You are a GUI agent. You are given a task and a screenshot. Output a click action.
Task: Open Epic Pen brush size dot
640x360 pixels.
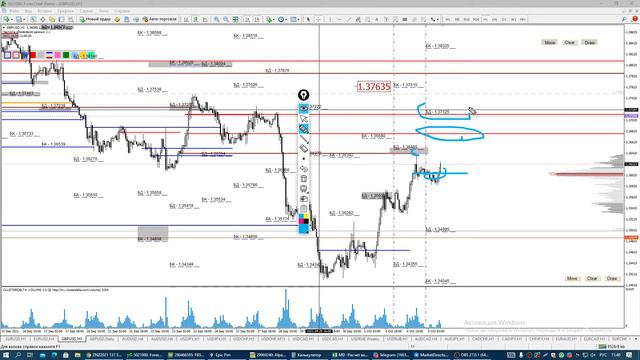click(x=303, y=159)
